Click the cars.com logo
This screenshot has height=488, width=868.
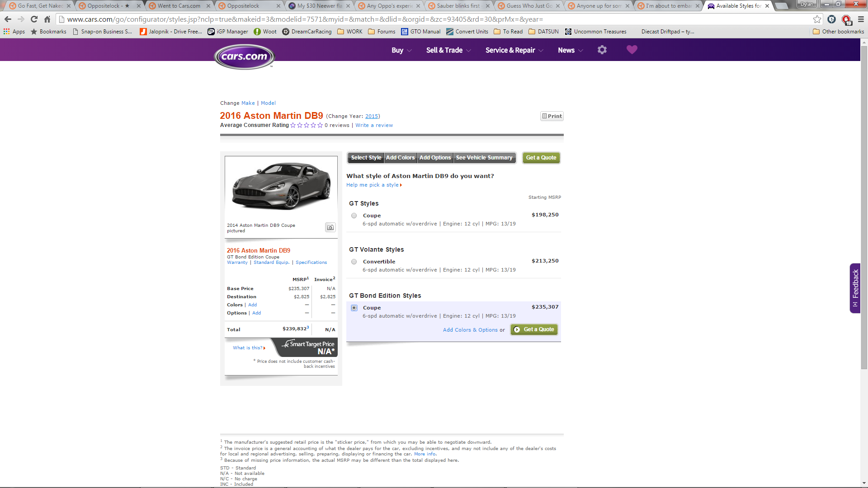(x=244, y=56)
